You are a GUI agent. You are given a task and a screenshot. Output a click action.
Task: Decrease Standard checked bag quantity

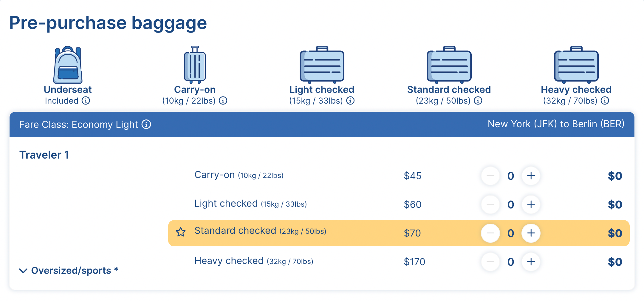tap(490, 233)
